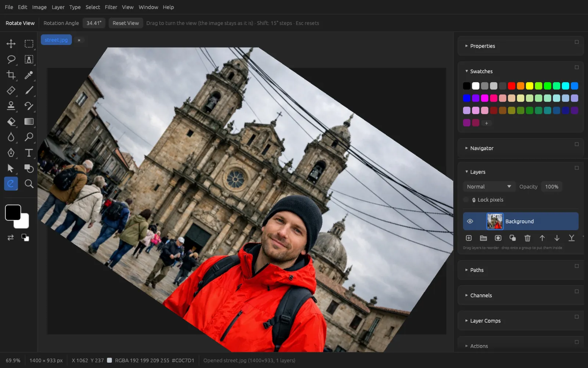Close the street.jpg tab

(x=79, y=40)
